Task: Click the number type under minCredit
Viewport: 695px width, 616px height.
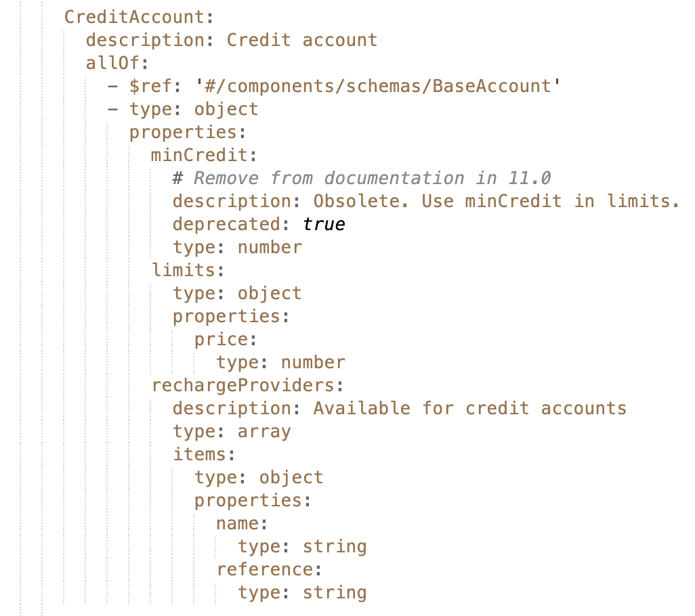Action: pyautogui.click(x=270, y=247)
